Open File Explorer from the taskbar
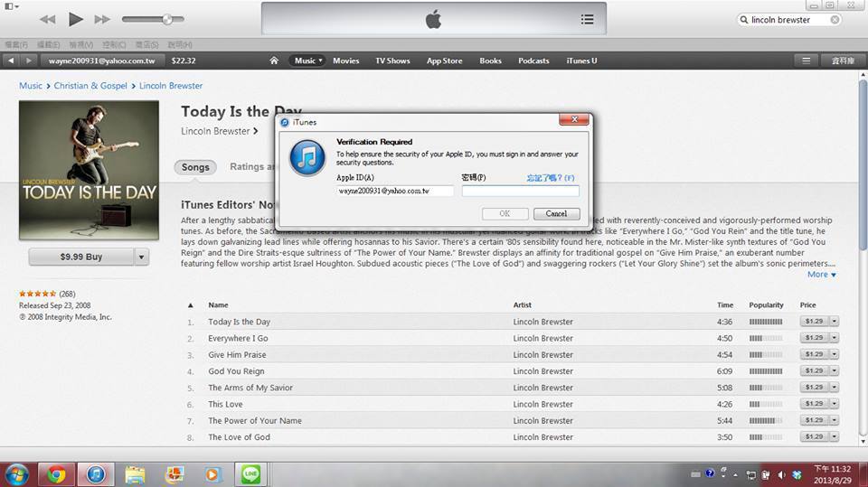 (x=135, y=475)
